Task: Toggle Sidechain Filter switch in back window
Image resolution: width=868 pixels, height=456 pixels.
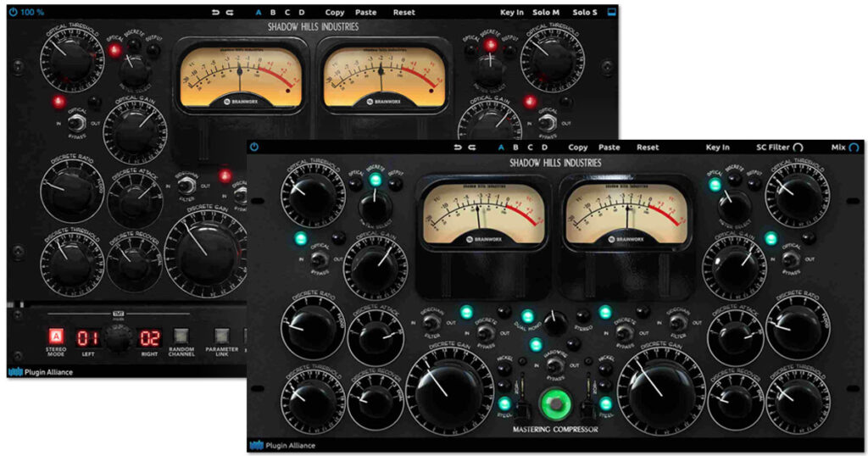Action: click(187, 186)
